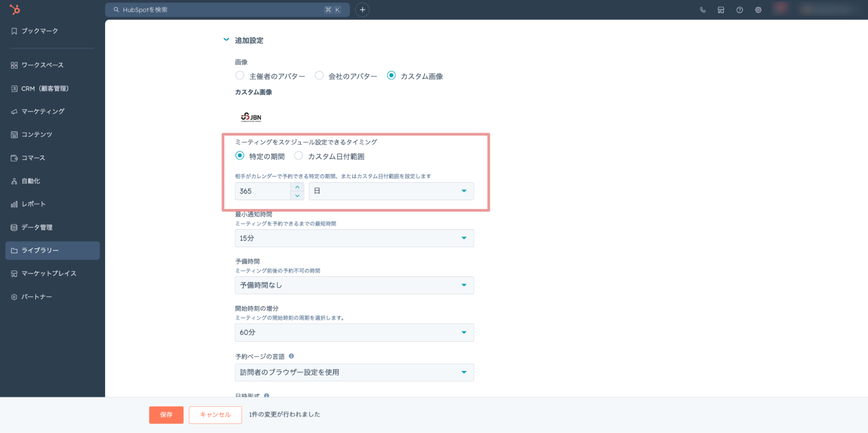Open CRM（顧客管理） menu item
The image size is (868, 433).
pos(45,89)
